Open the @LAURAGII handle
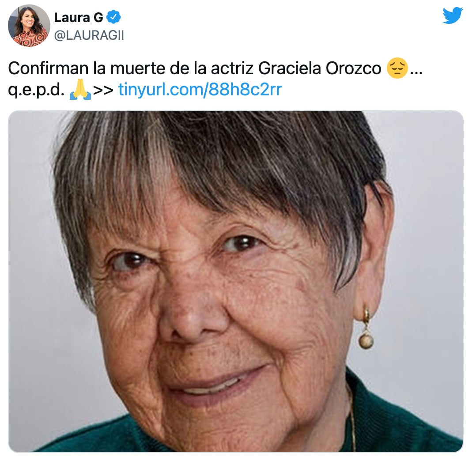 tap(89, 35)
